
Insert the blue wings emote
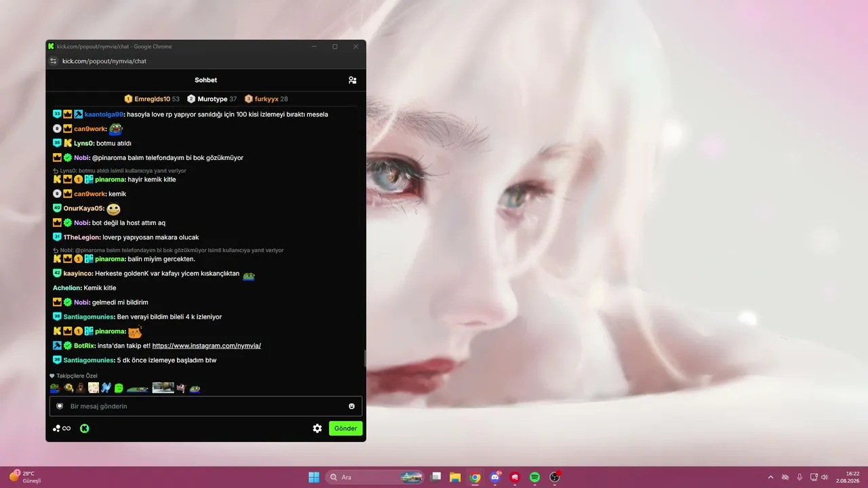pyautogui.click(x=106, y=388)
